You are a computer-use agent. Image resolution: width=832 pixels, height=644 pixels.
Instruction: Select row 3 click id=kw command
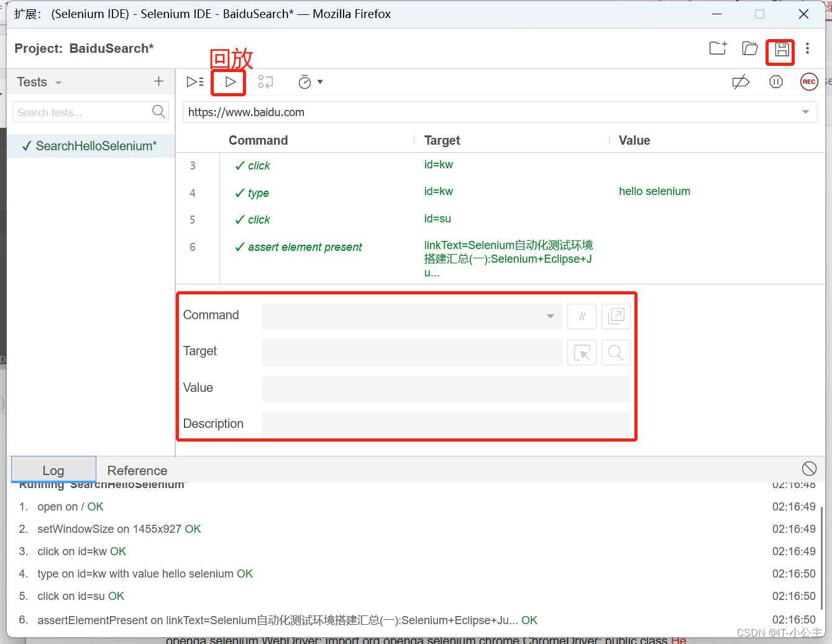(500, 166)
